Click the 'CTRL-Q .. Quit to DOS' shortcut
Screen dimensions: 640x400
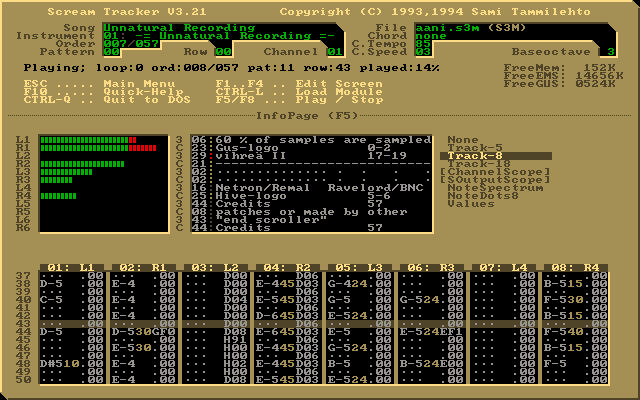tap(107, 100)
